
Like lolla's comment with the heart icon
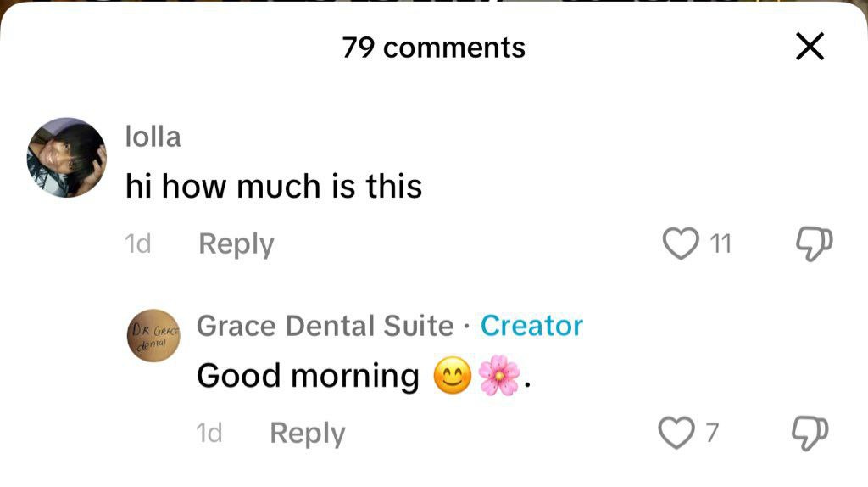pyautogui.click(x=679, y=244)
